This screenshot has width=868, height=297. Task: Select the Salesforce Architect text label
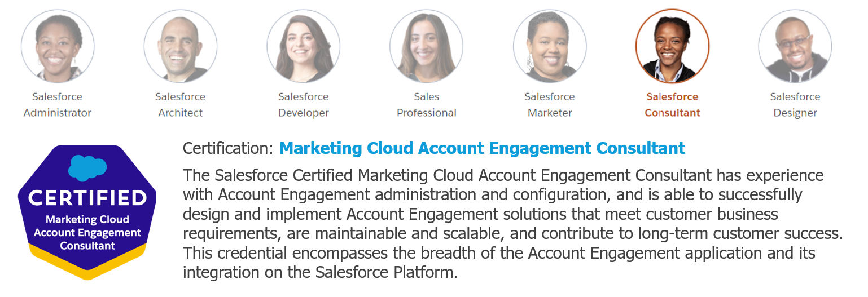181,105
